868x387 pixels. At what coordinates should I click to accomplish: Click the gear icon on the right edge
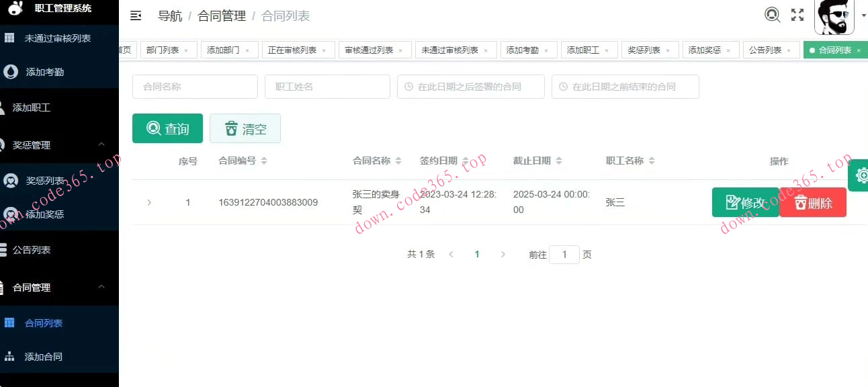pyautogui.click(x=863, y=175)
